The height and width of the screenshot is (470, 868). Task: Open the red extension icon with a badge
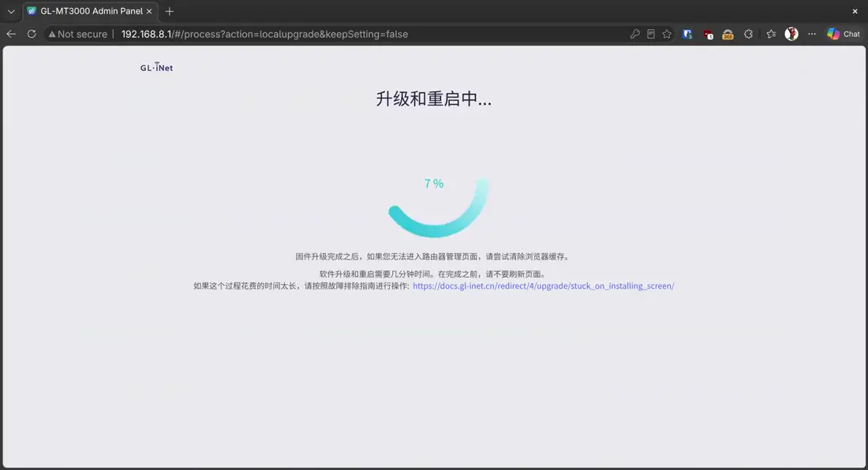(x=708, y=34)
